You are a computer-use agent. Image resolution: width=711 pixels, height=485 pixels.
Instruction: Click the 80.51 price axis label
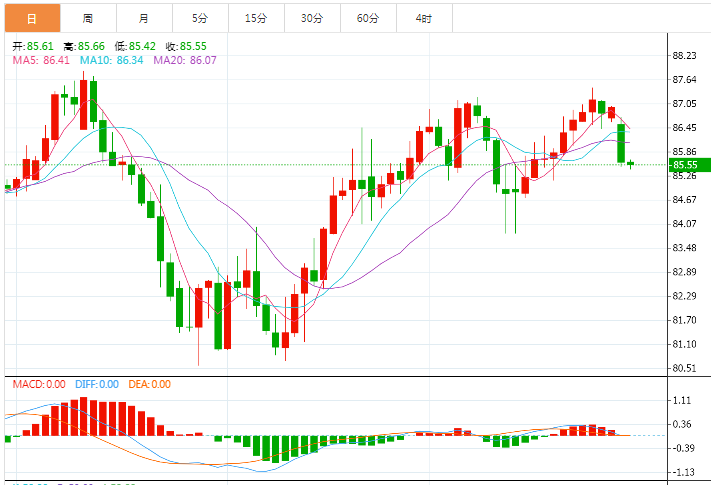(685, 369)
